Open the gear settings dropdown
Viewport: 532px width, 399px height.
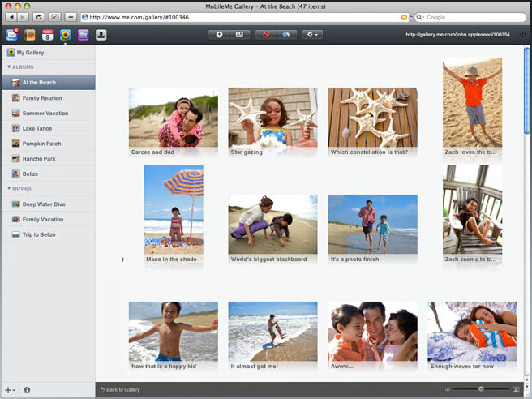312,35
